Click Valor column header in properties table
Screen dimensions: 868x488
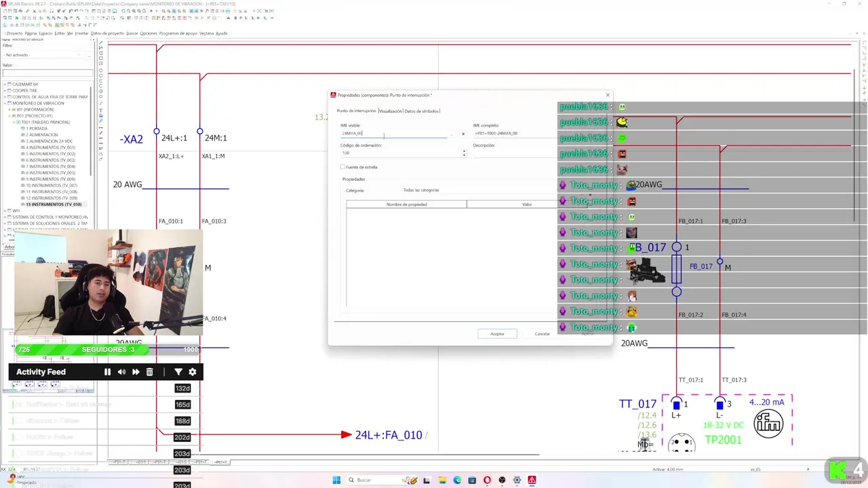pyautogui.click(x=527, y=204)
